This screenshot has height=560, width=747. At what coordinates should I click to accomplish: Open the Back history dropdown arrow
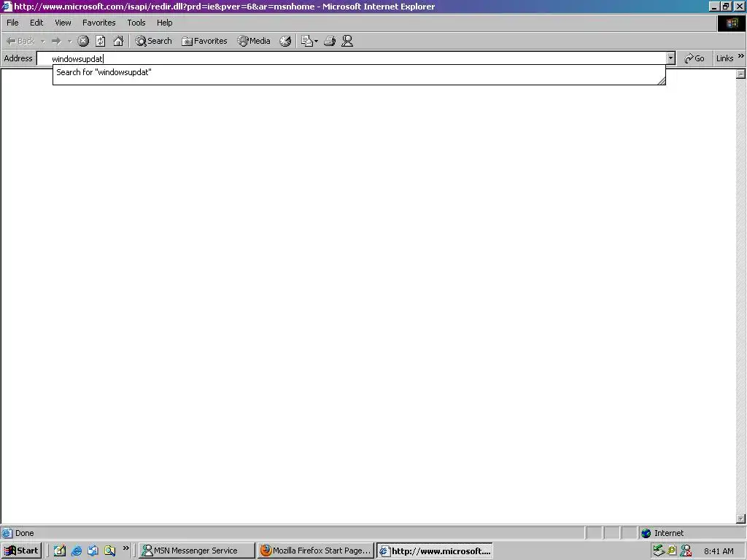(43, 42)
